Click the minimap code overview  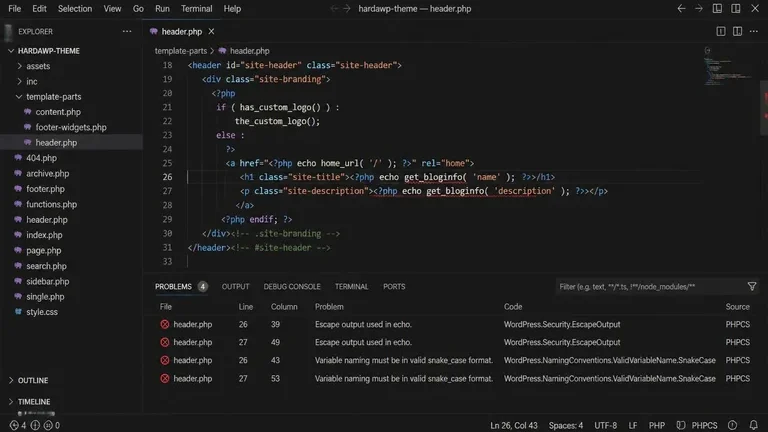click(x=729, y=72)
